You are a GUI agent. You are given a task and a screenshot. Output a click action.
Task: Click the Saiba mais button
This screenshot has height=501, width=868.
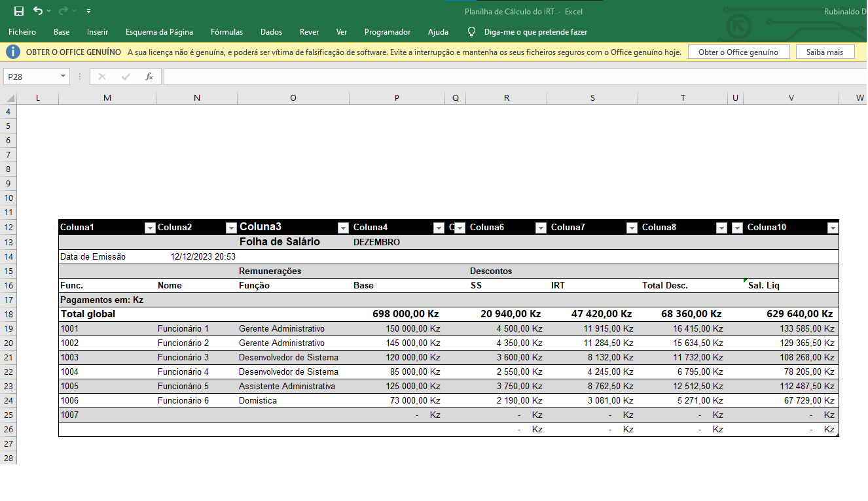pyautogui.click(x=825, y=52)
